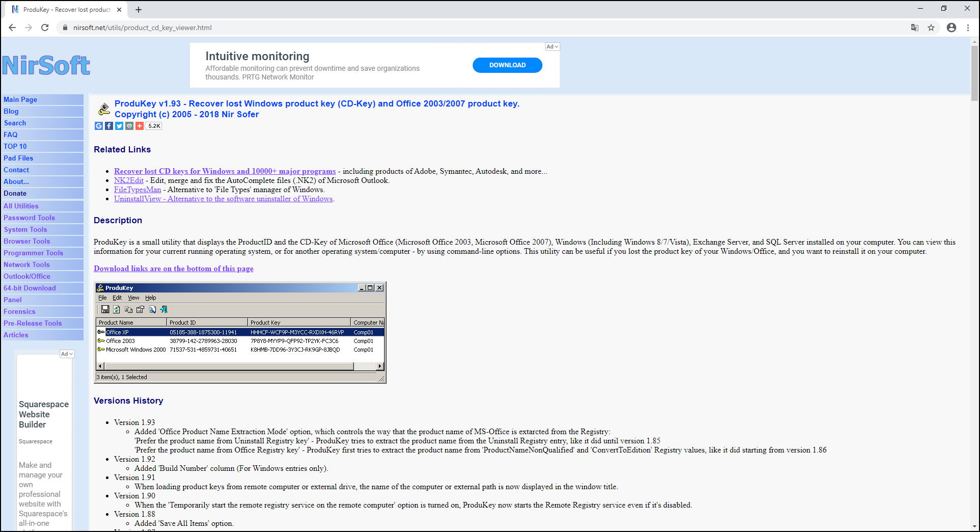Open All Utilities category
The width and height of the screenshot is (980, 532).
pos(42,206)
